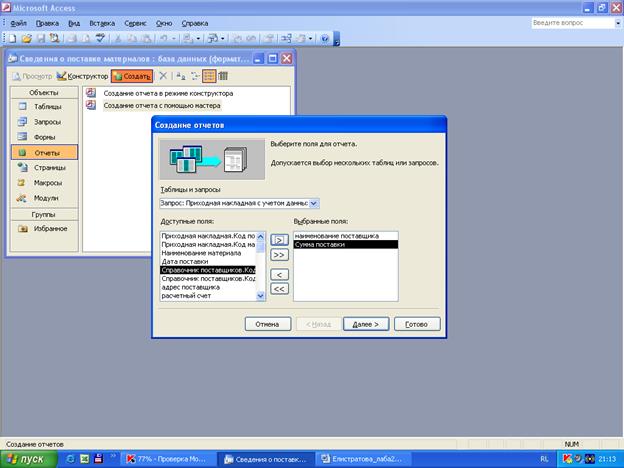Click the << remove all fields button
624x468 pixels.
click(x=279, y=289)
